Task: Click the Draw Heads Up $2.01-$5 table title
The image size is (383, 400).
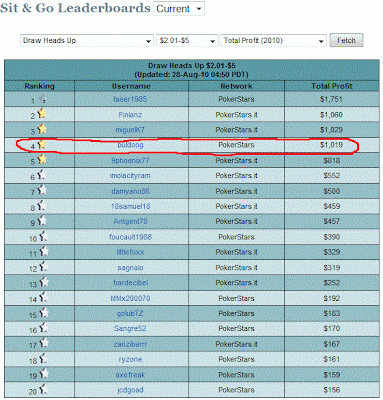Action: pyautogui.click(x=192, y=65)
